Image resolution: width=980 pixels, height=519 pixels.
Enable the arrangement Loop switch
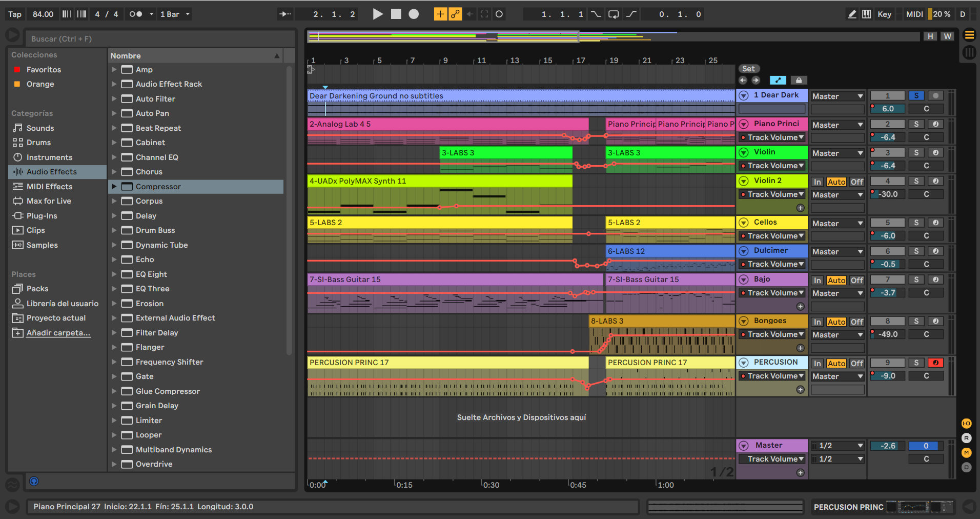(x=613, y=14)
